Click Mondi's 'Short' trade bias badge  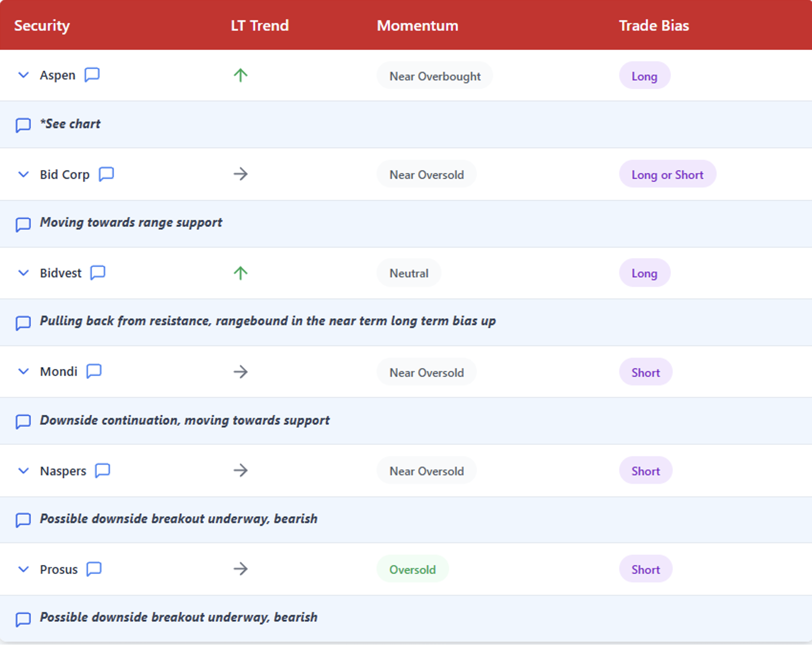click(x=646, y=372)
